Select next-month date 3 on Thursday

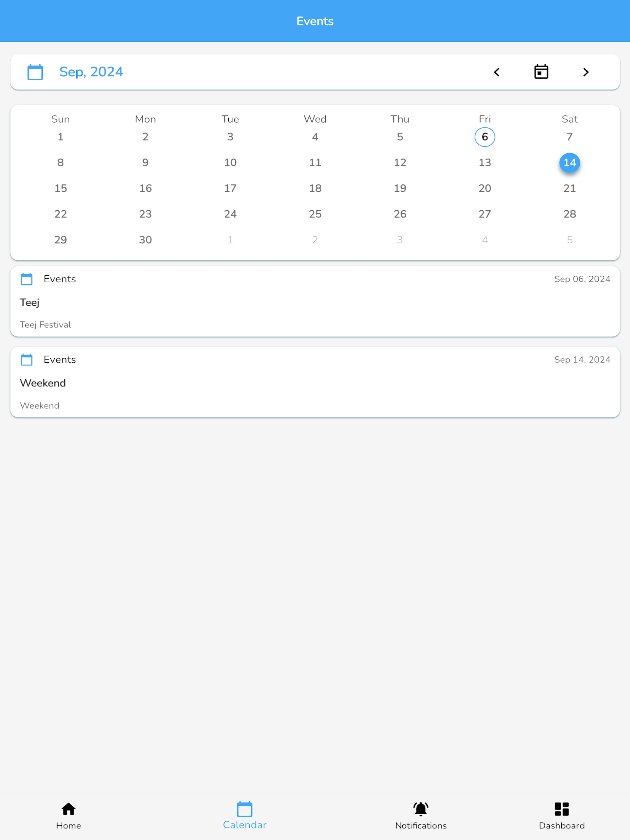coord(400,240)
